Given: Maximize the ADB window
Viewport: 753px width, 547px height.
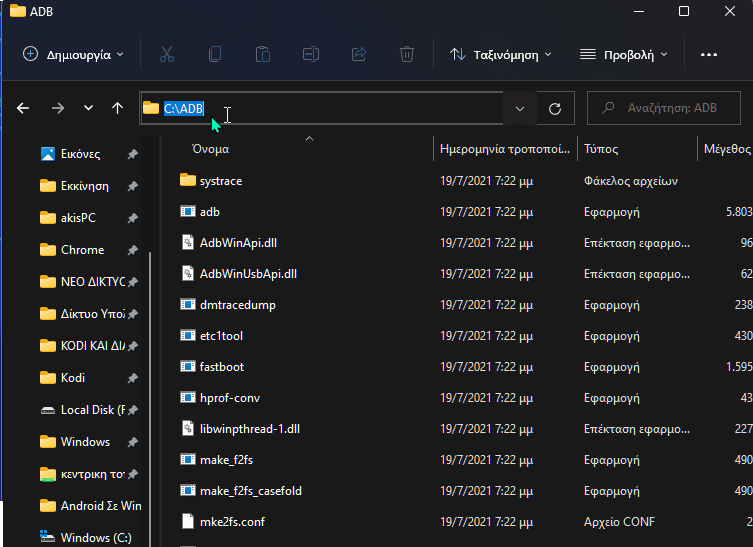Looking at the screenshot, I should pyautogui.click(x=684, y=11).
